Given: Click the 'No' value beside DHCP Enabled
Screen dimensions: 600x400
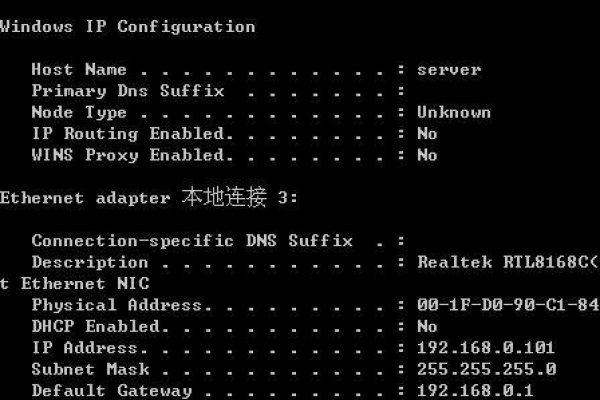Looking at the screenshot, I should point(427,326).
